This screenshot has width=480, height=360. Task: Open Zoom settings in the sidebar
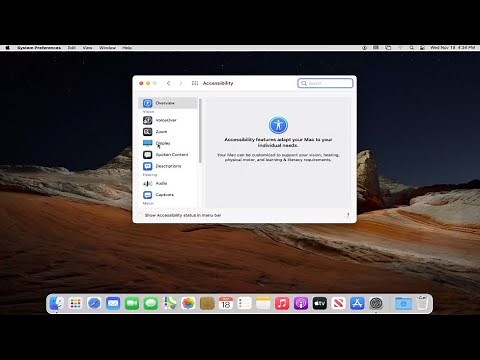click(x=168, y=132)
